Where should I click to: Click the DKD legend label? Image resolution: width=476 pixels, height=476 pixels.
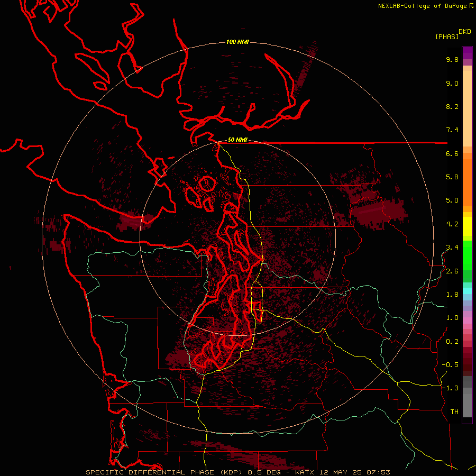click(465, 32)
